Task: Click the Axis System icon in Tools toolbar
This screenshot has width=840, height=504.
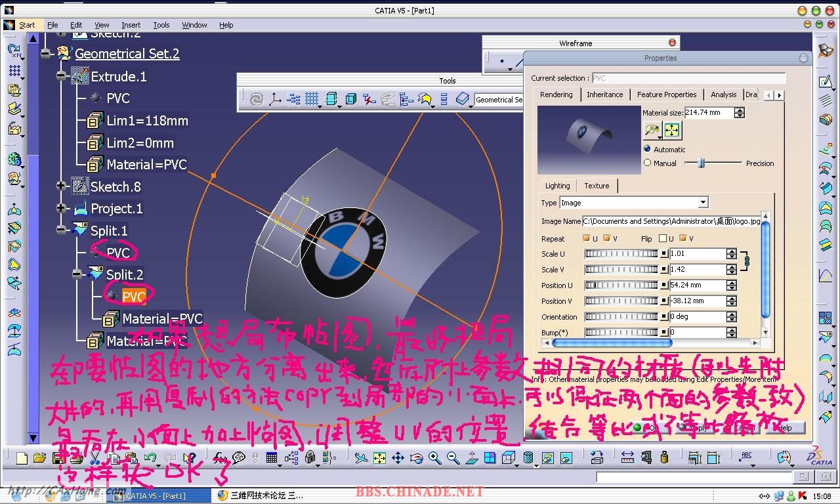Action: click(275, 99)
